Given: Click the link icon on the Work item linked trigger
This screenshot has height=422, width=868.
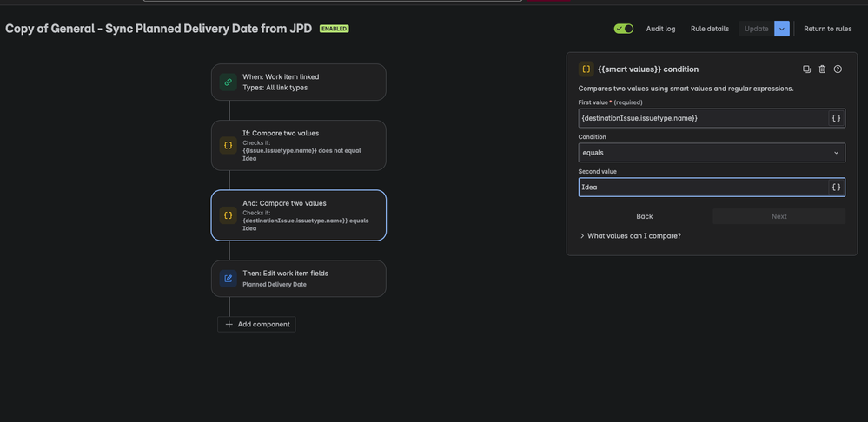Looking at the screenshot, I should tap(228, 82).
